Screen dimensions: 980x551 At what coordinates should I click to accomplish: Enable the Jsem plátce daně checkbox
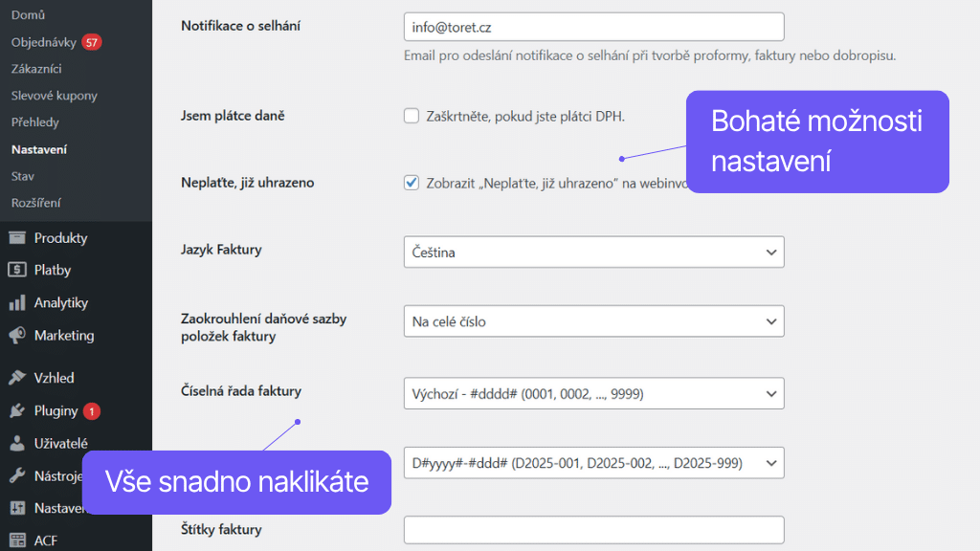coord(412,117)
